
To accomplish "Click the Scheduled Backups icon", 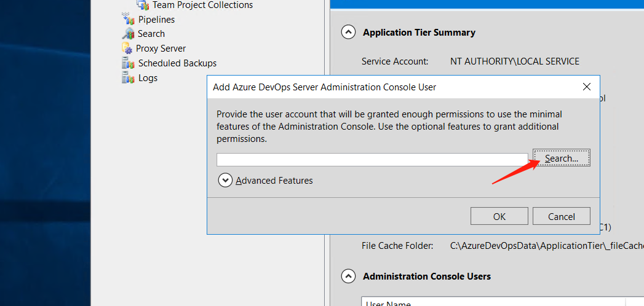I will [x=128, y=63].
